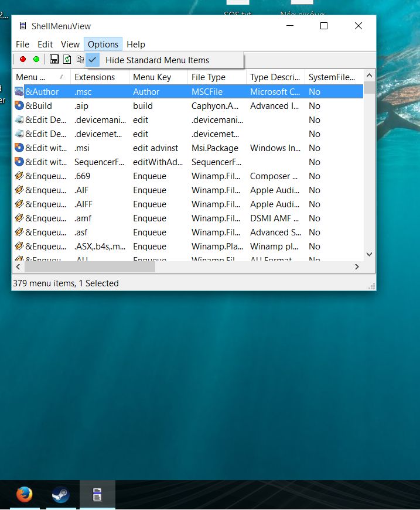This screenshot has height=510, width=420.
Task: Click the floppy disk Save icon
Action: click(x=54, y=59)
